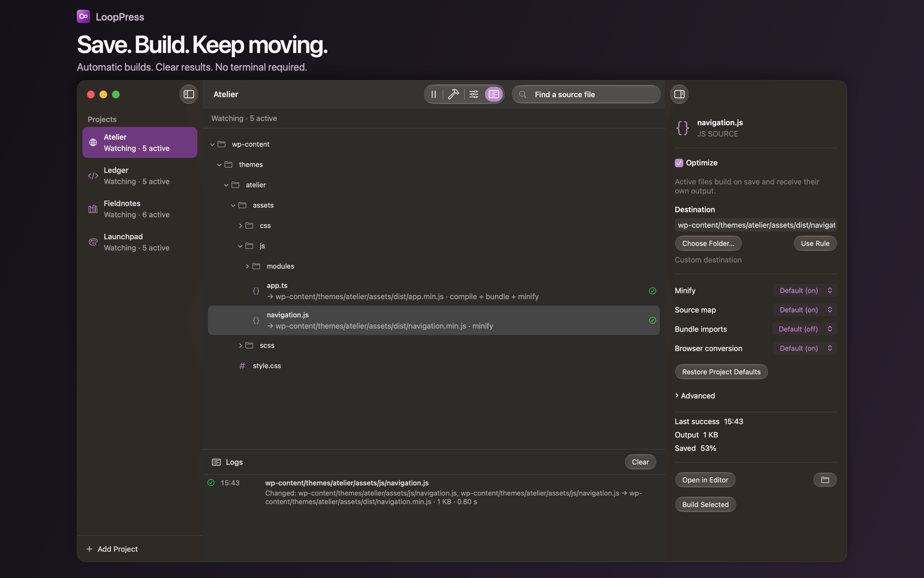Select the style.css file row
The image size is (924, 578).
[434, 366]
